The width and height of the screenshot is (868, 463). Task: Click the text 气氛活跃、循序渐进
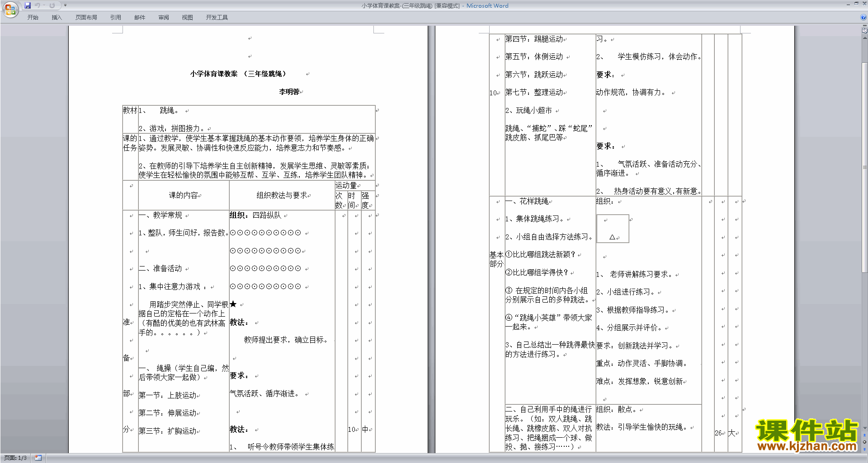pos(264,393)
